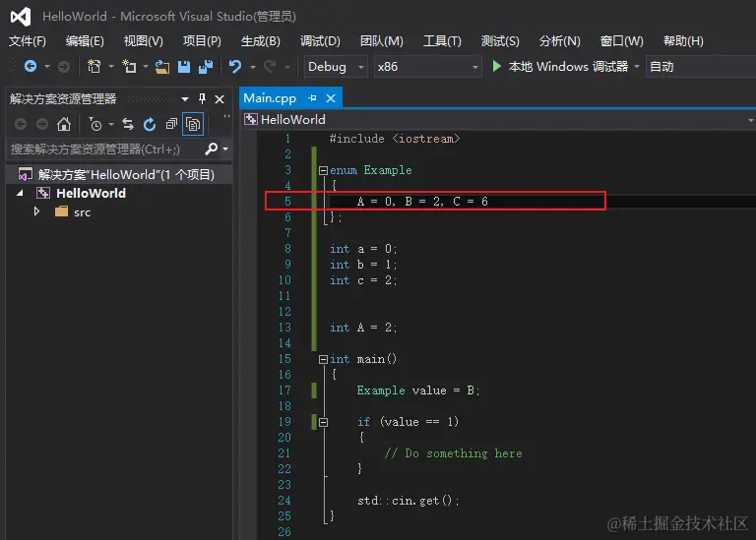Click the Navigate Backward arrow in toolbar

(31, 66)
